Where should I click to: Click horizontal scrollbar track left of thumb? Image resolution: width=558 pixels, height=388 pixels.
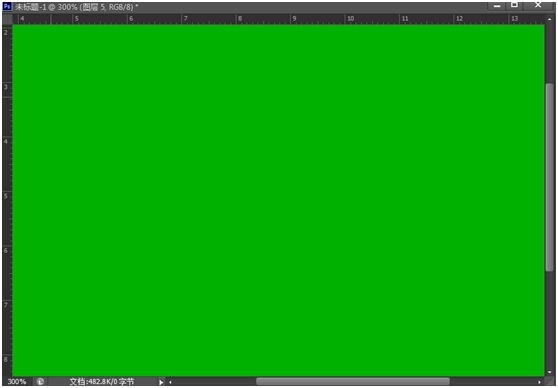215,382
